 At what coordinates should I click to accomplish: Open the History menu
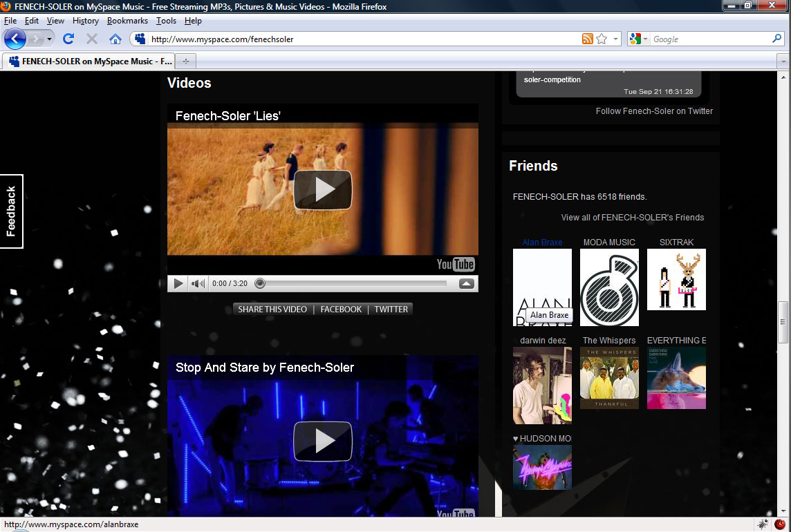85,21
